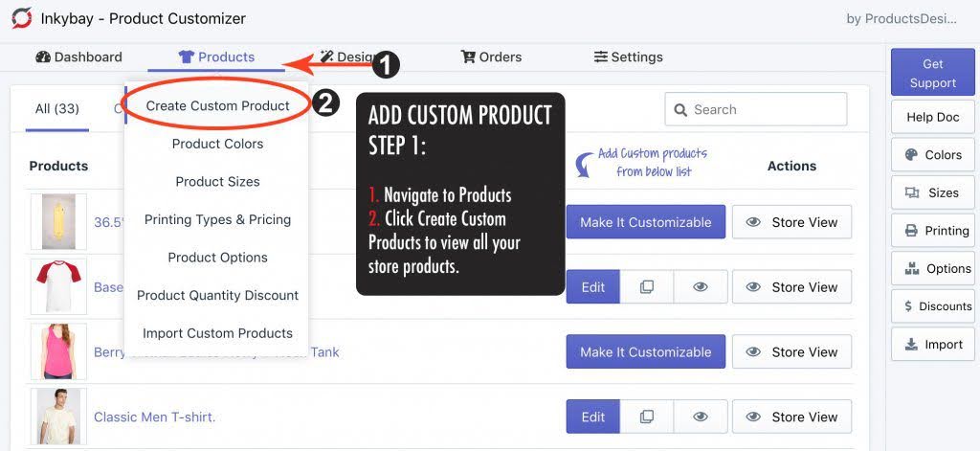Viewport: 980px width, 451px height.
Task: Click the Inkybay logo icon
Action: pos(21,18)
